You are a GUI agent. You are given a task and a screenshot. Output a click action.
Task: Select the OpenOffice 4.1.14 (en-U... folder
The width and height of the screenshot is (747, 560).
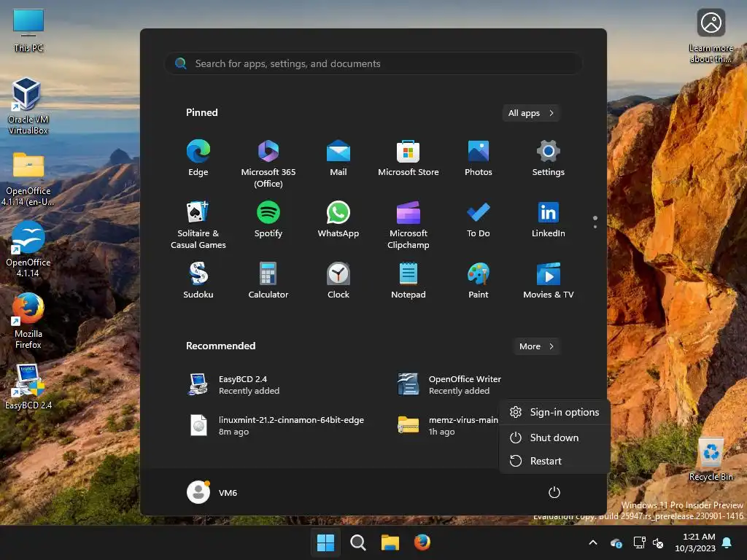[28, 179]
